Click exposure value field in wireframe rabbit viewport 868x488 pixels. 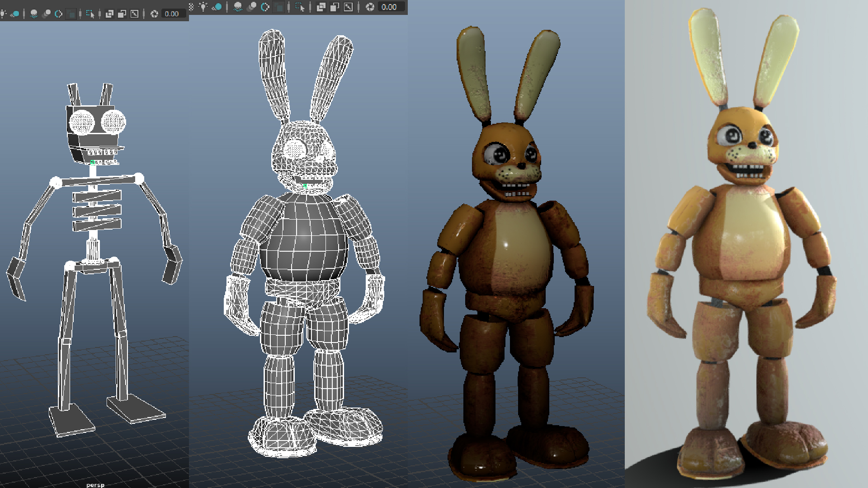coord(392,7)
